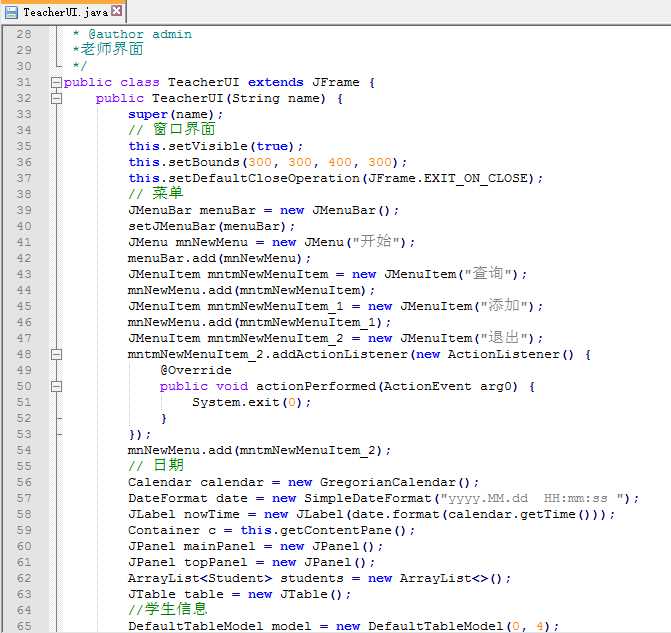Click 'this.setVisible(true);' line

(x=215, y=146)
